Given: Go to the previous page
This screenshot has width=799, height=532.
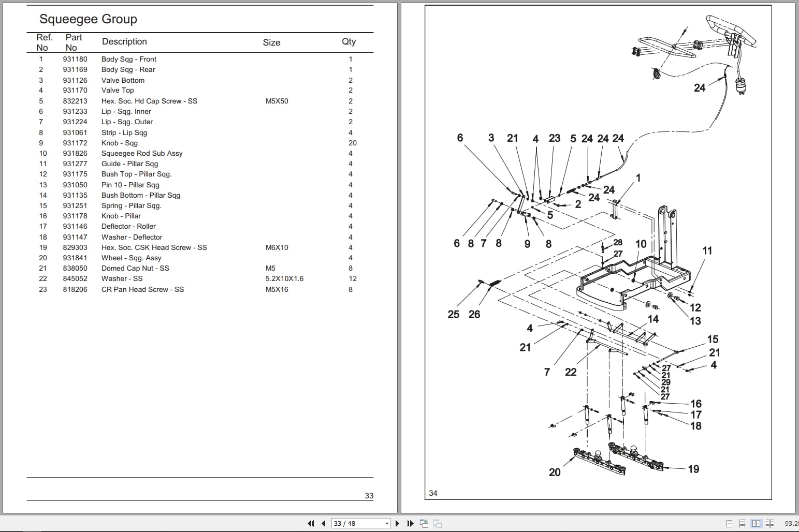Looking at the screenshot, I should (323, 523).
